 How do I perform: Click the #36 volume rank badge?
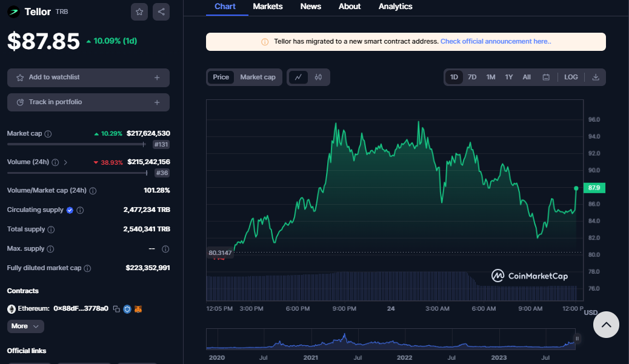coord(162,173)
